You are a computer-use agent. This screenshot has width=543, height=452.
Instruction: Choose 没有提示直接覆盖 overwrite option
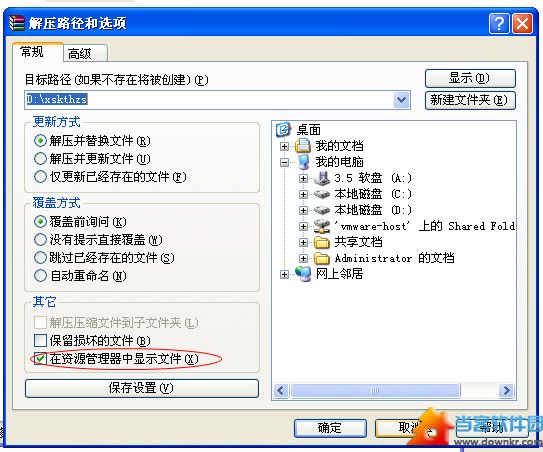tap(40, 239)
